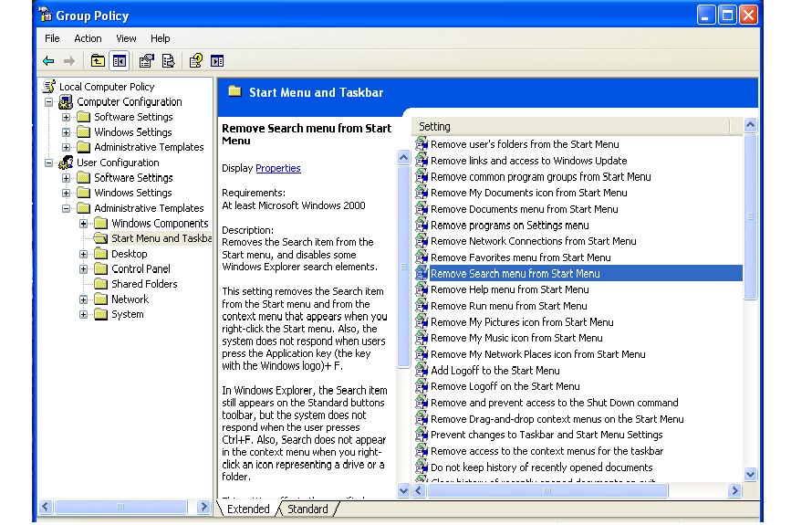
Task: Select the icon beside Do not keep history
Action: [x=422, y=467]
